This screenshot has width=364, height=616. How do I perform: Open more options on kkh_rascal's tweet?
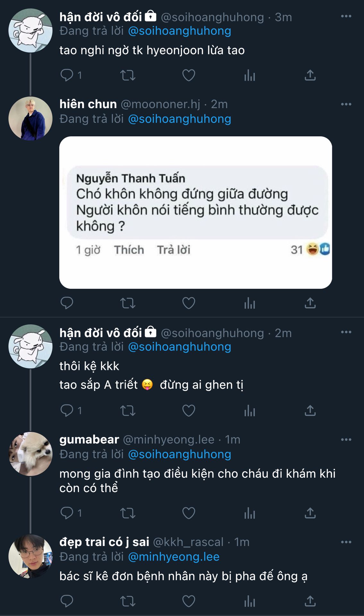pyautogui.click(x=346, y=542)
